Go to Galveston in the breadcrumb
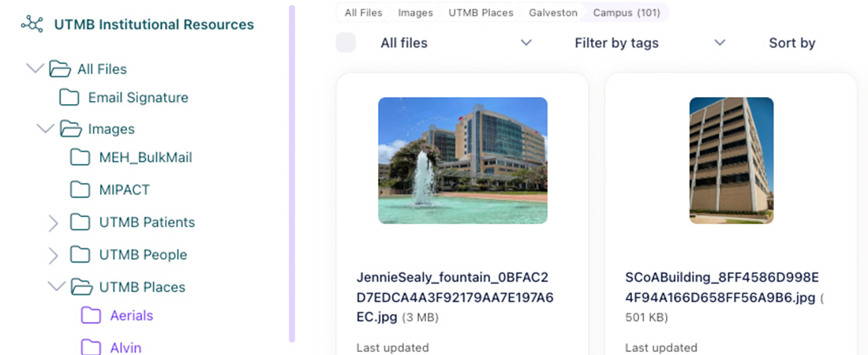 tap(552, 13)
